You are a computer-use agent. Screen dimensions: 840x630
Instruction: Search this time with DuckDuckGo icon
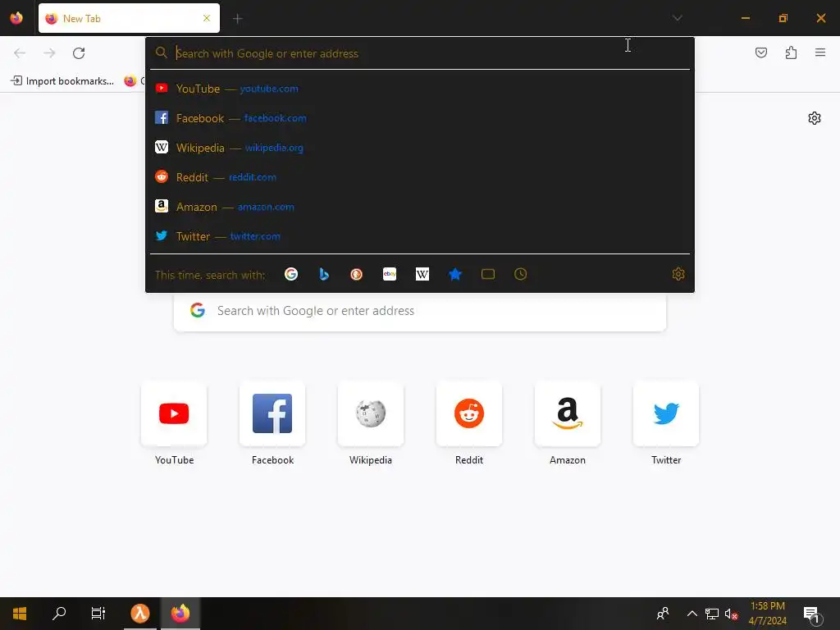click(x=356, y=274)
